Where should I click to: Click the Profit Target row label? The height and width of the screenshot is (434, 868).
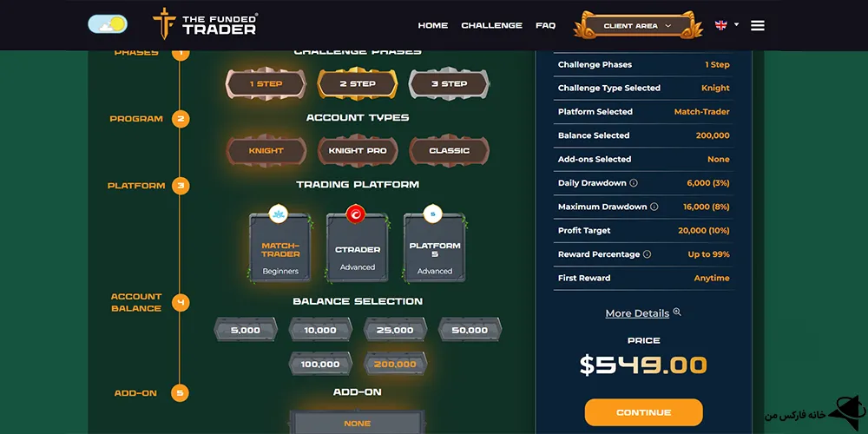click(x=584, y=231)
